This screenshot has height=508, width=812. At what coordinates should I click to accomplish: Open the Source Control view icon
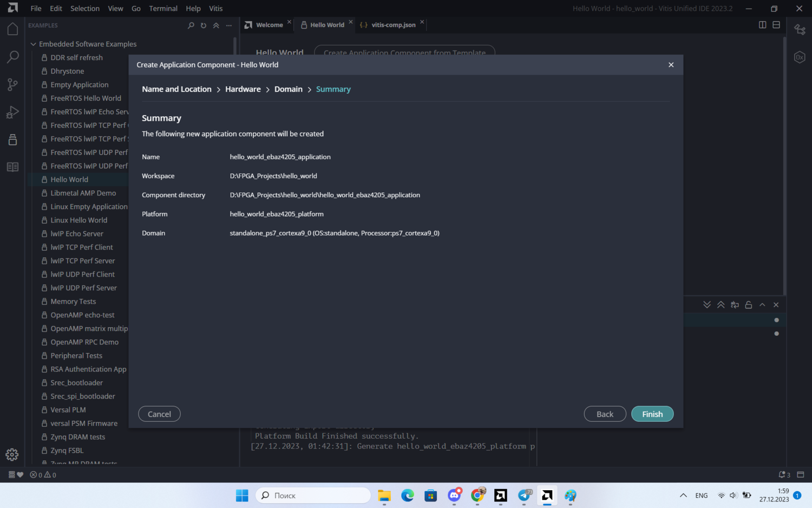(x=12, y=84)
